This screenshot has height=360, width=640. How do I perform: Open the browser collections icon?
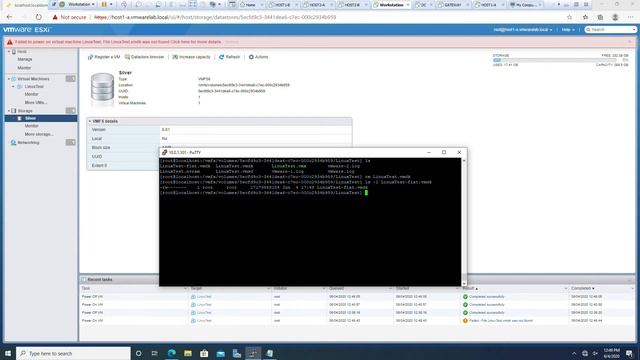coord(600,17)
